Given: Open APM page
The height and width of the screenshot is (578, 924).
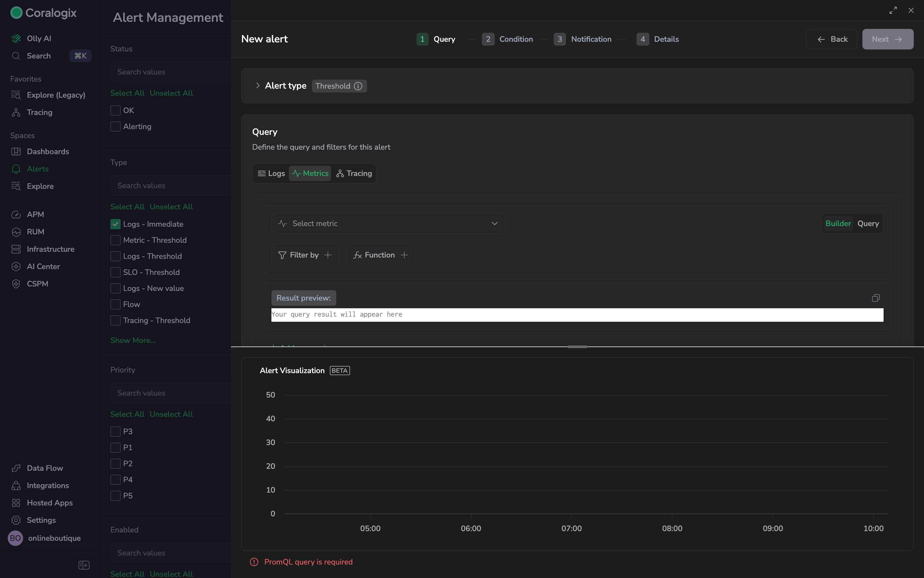Looking at the screenshot, I should [35, 215].
